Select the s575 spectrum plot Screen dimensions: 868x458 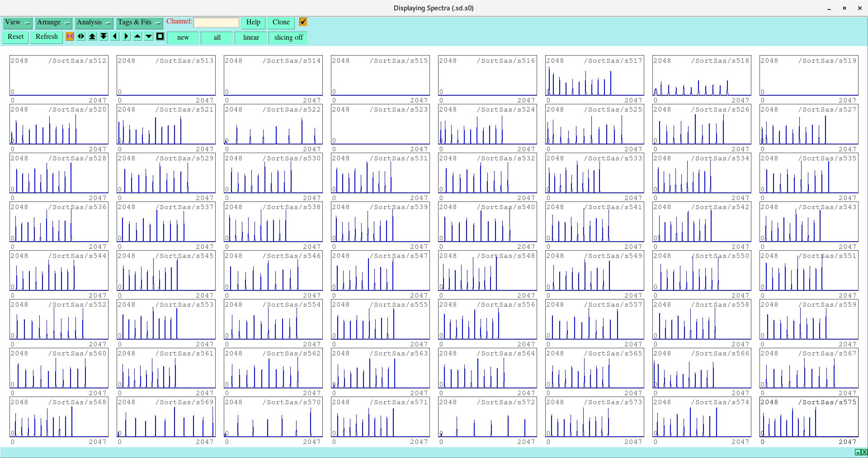[809, 417]
